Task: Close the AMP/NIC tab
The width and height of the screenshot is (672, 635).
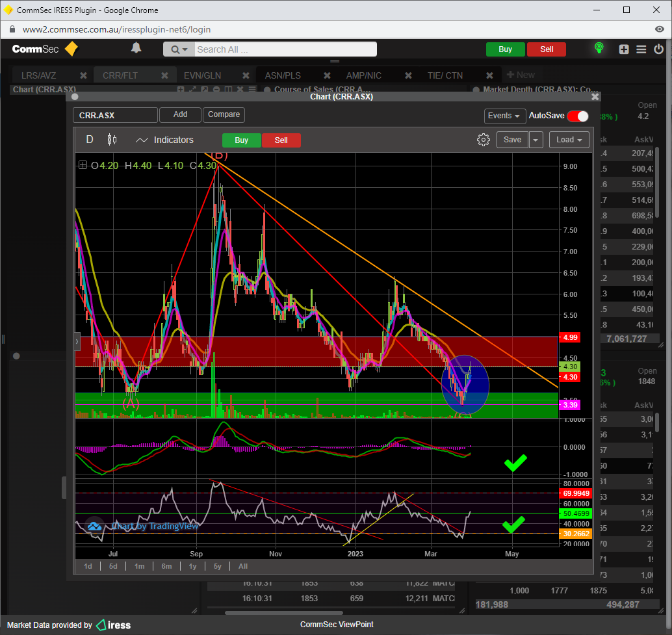Action: 408,75
